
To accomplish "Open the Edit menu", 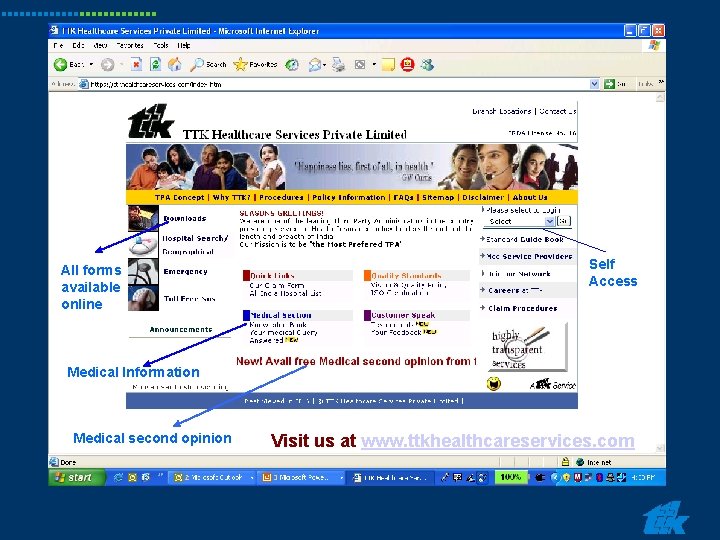I will click(78, 45).
